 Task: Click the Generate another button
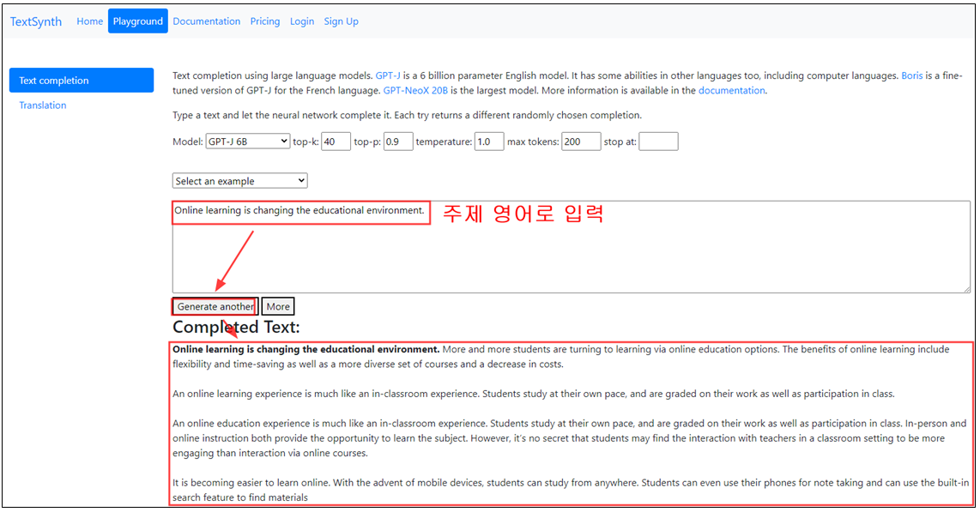point(215,306)
